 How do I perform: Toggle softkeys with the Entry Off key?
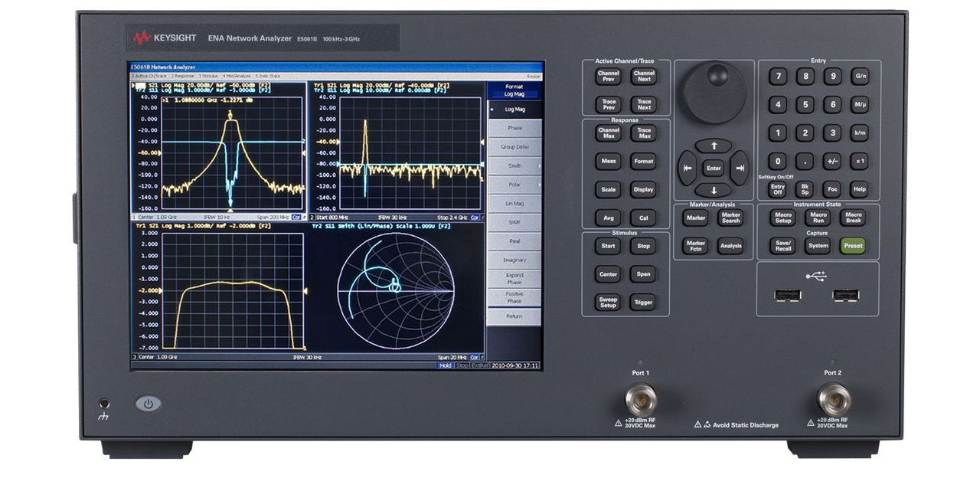tap(777, 189)
